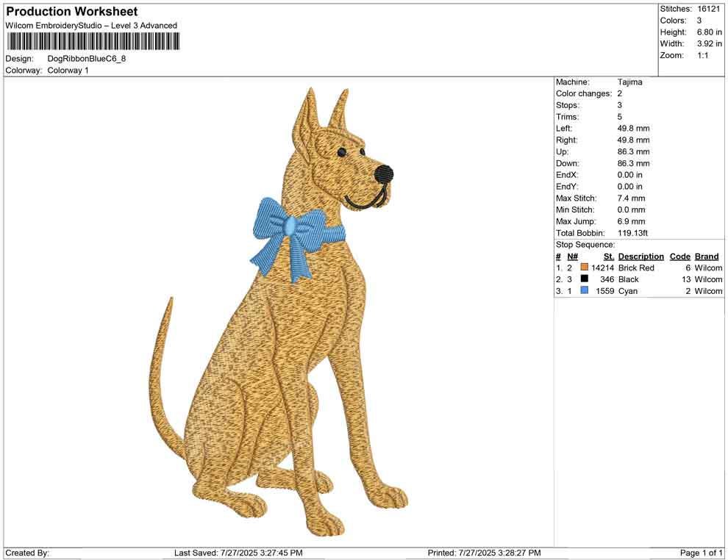Click the Machine Tajima entry

(x=629, y=82)
